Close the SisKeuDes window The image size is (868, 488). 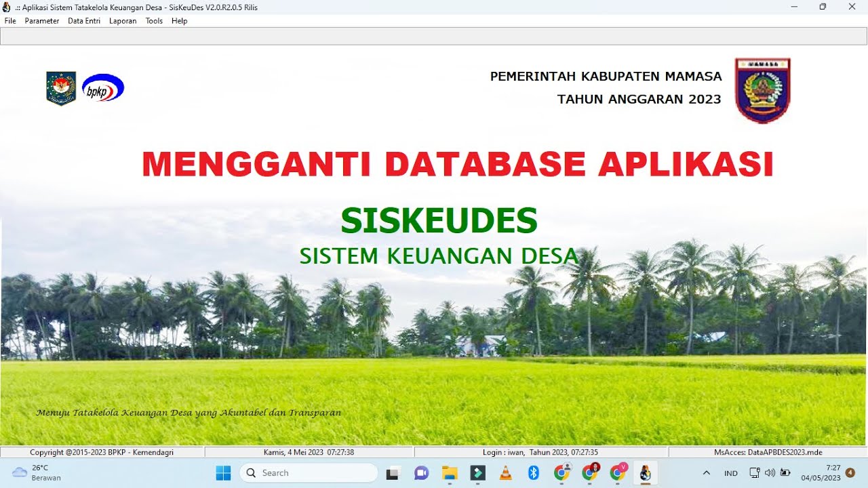pos(852,7)
